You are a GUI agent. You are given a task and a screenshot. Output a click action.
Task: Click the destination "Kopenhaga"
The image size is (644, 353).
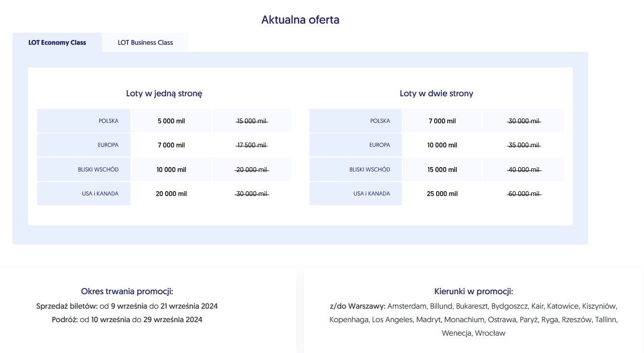click(349, 319)
